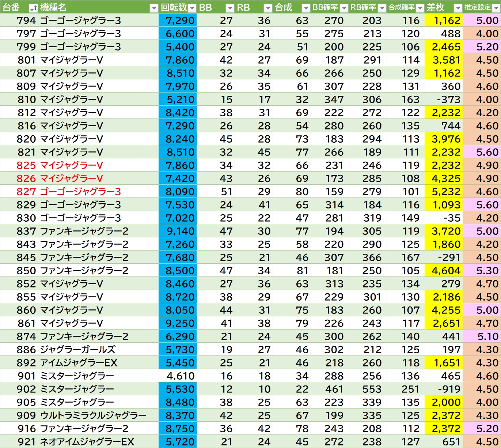Expand the BB column filter arrow

pos(230,8)
